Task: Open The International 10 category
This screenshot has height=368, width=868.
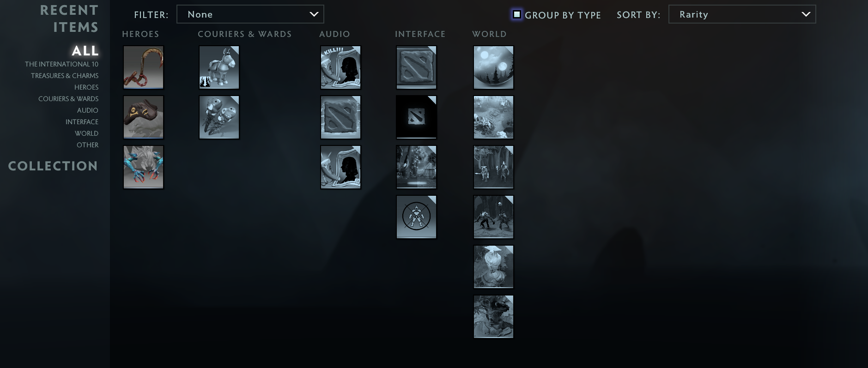Action: pyautogui.click(x=61, y=64)
